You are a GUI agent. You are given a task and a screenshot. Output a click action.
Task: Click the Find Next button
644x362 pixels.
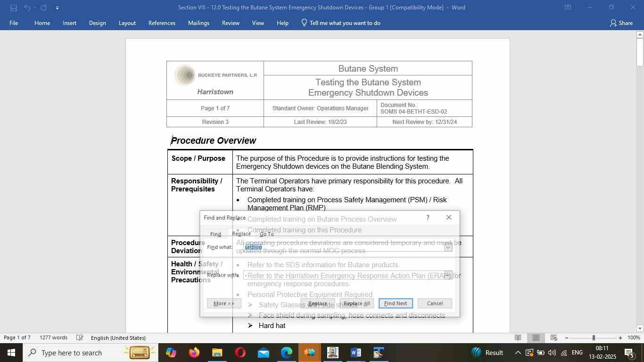pos(396,303)
